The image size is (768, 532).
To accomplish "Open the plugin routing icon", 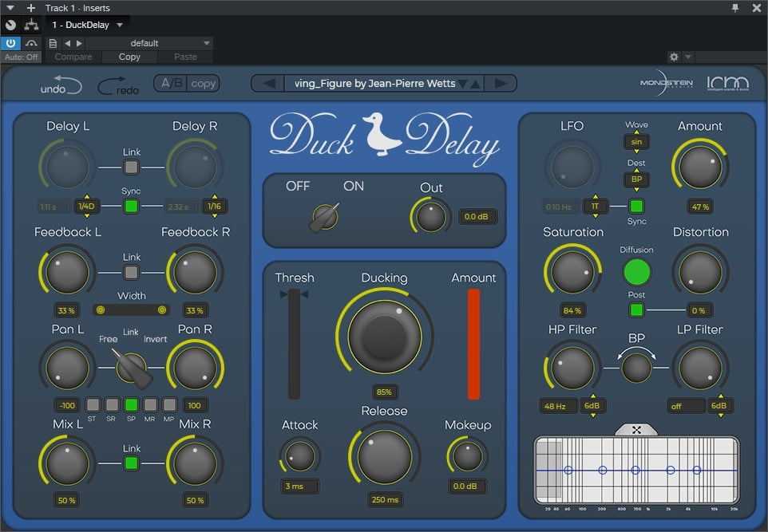I will (31, 25).
